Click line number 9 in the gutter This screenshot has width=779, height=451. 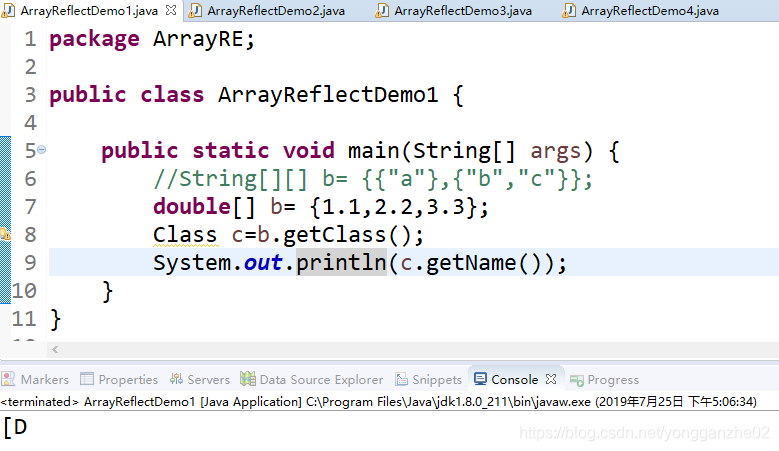point(30,263)
